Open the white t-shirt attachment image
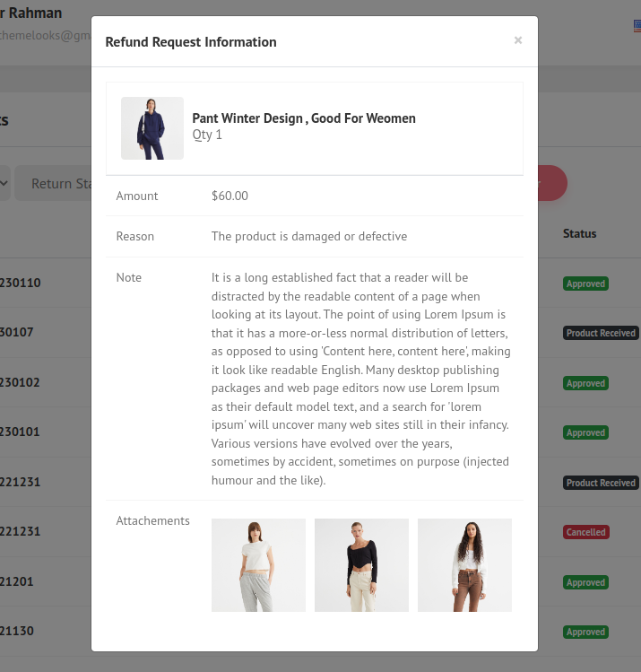The width and height of the screenshot is (641, 672). pos(258,565)
